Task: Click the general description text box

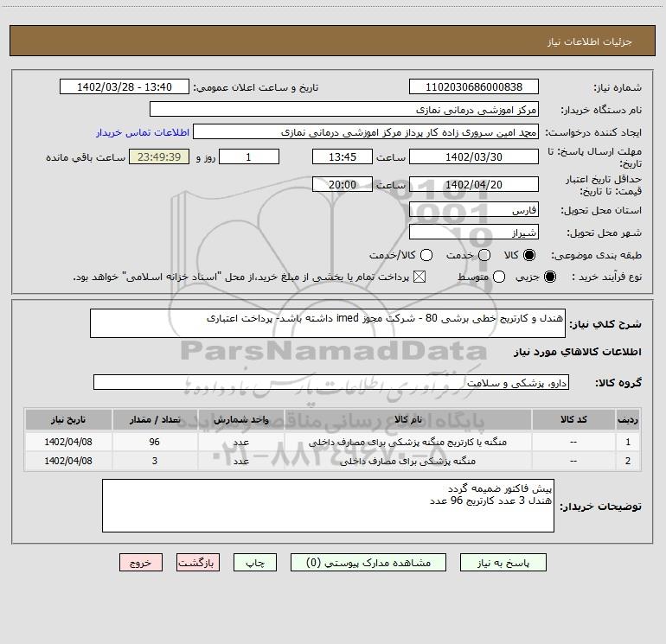Action: pyautogui.click(x=328, y=323)
